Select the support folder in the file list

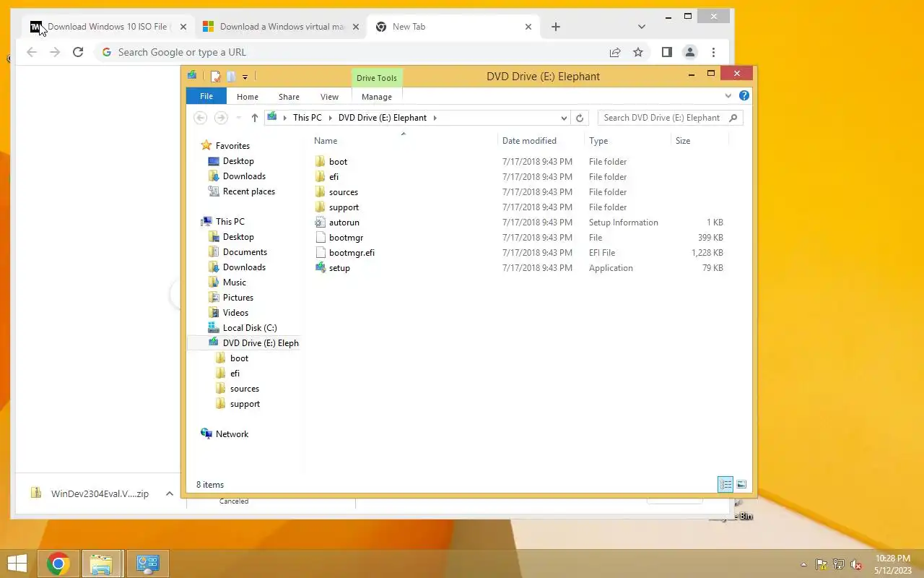pos(344,207)
